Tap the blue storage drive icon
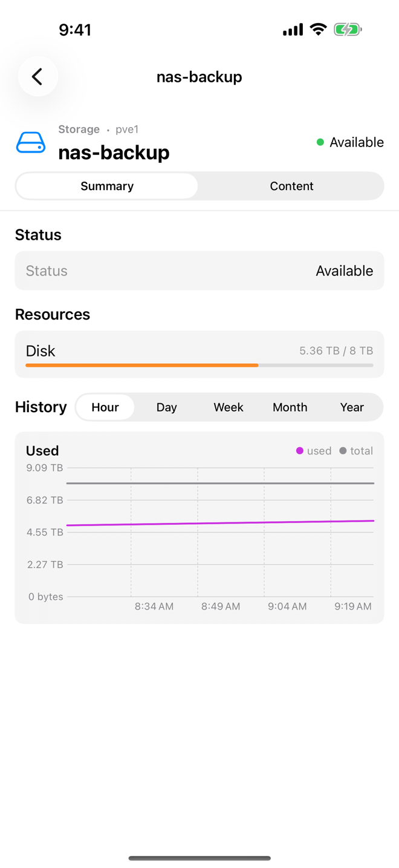Viewport: 399px width, 868px height. coord(31,143)
